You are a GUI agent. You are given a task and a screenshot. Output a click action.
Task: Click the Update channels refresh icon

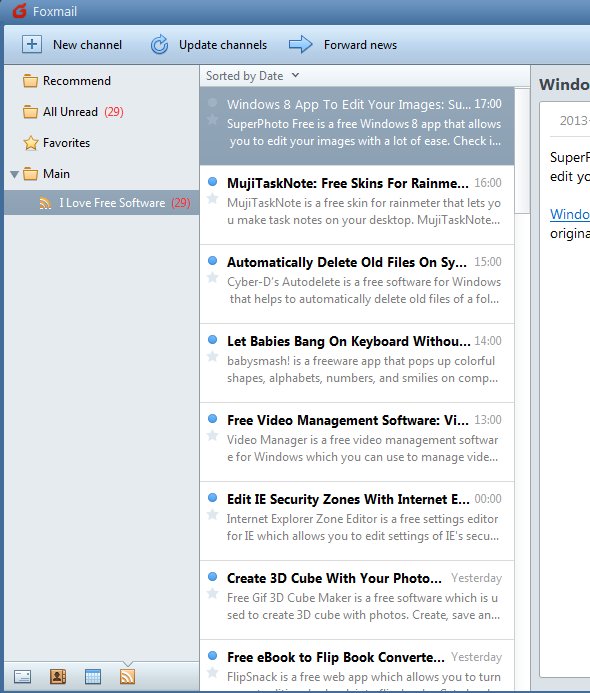(x=159, y=45)
